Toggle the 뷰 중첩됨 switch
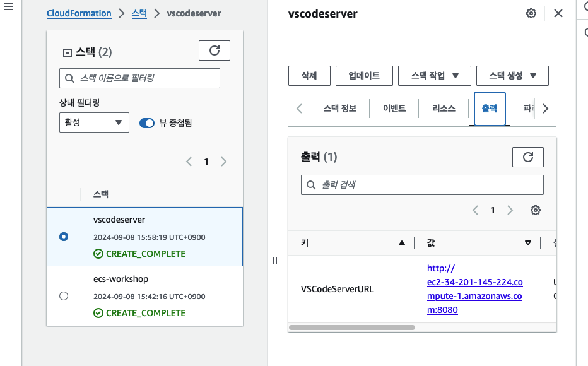Screen dimensions: 588x366 146,123
